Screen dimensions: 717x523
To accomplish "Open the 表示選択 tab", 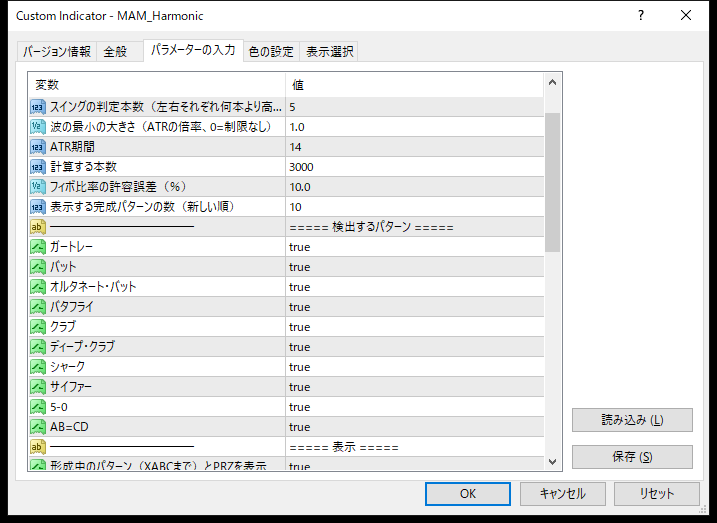I will click(x=330, y=52).
